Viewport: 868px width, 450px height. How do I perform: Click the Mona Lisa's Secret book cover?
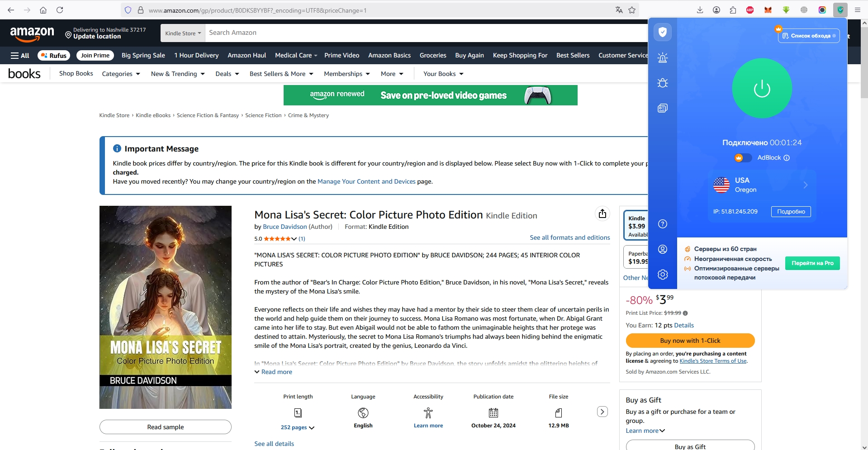[x=166, y=308]
